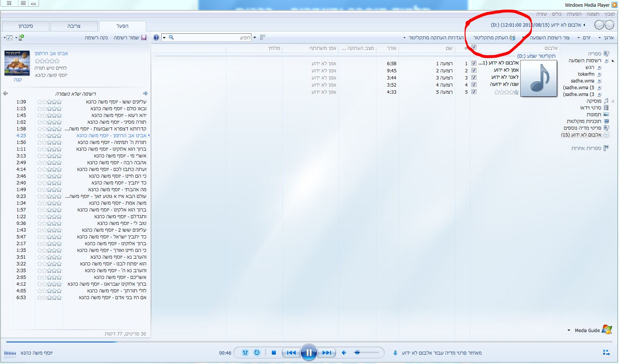Uncheck track 3 checkbox

[x=474, y=78]
